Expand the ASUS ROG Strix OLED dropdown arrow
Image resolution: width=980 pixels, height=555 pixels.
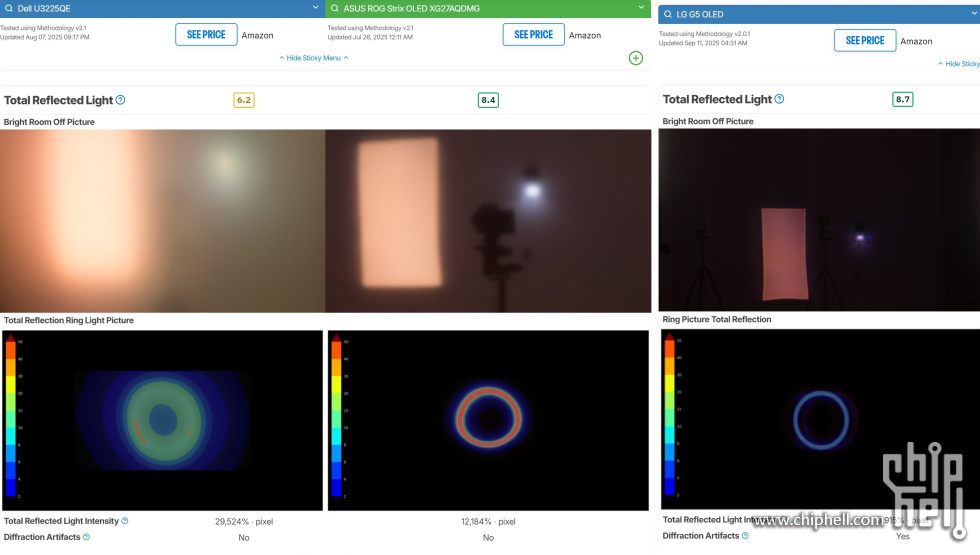click(640, 8)
